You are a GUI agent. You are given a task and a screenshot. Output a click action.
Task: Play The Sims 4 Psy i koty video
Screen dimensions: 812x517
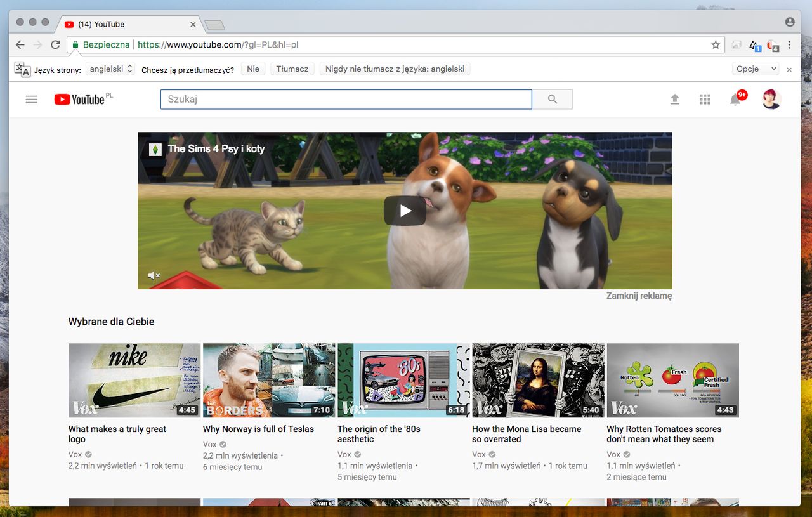[x=405, y=211]
